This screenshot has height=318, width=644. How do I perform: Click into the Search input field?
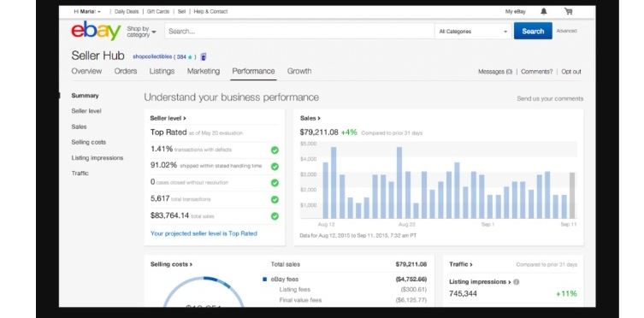coord(299,31)
